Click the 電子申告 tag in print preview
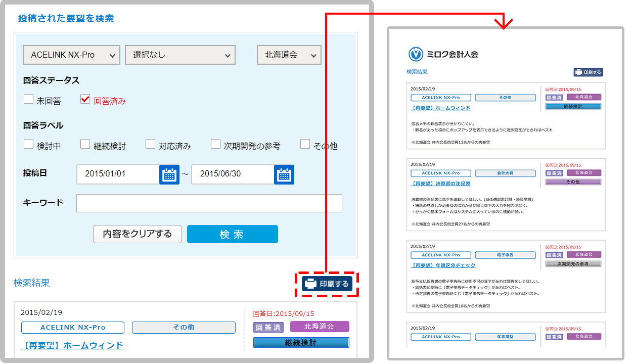This screenshot has height=364, width=632. pos(505,255)
